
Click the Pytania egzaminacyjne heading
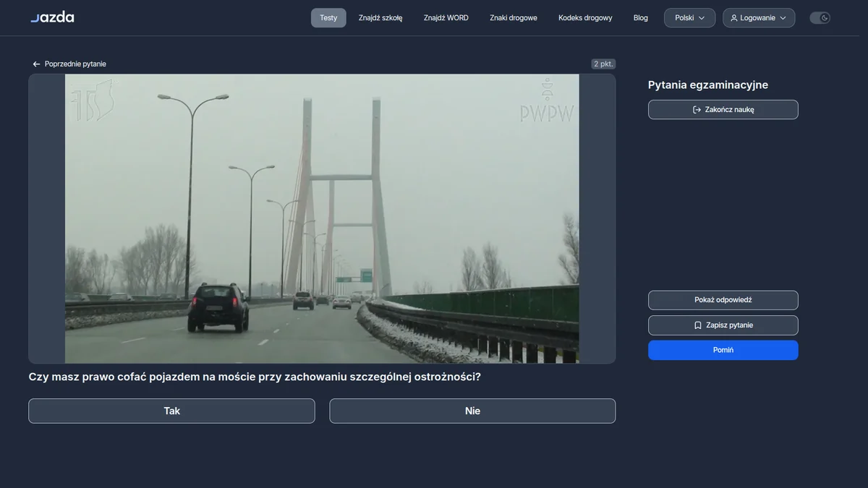(x=708, y=85)
